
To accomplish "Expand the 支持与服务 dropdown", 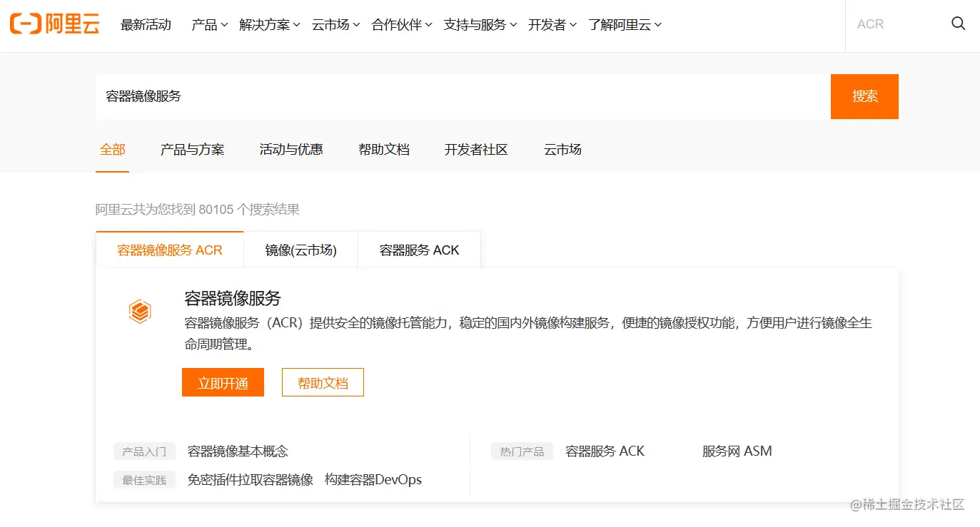I will [x=477, y=24].
